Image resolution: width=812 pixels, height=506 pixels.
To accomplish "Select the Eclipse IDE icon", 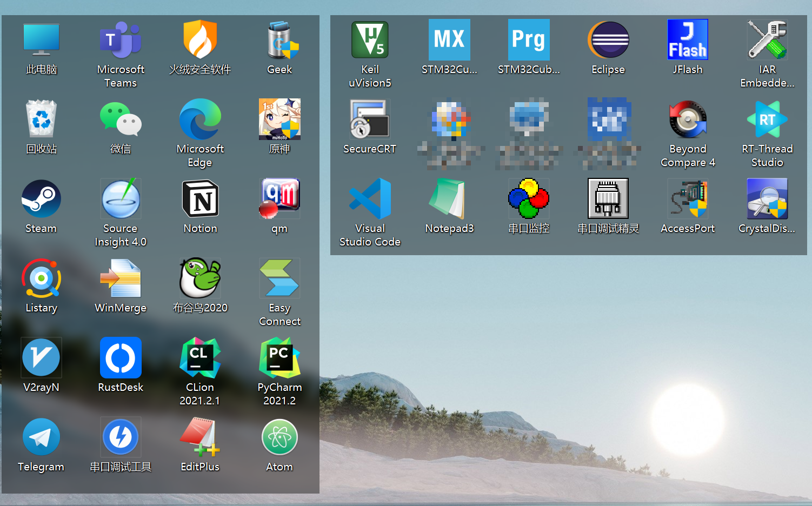I will 608,40.
